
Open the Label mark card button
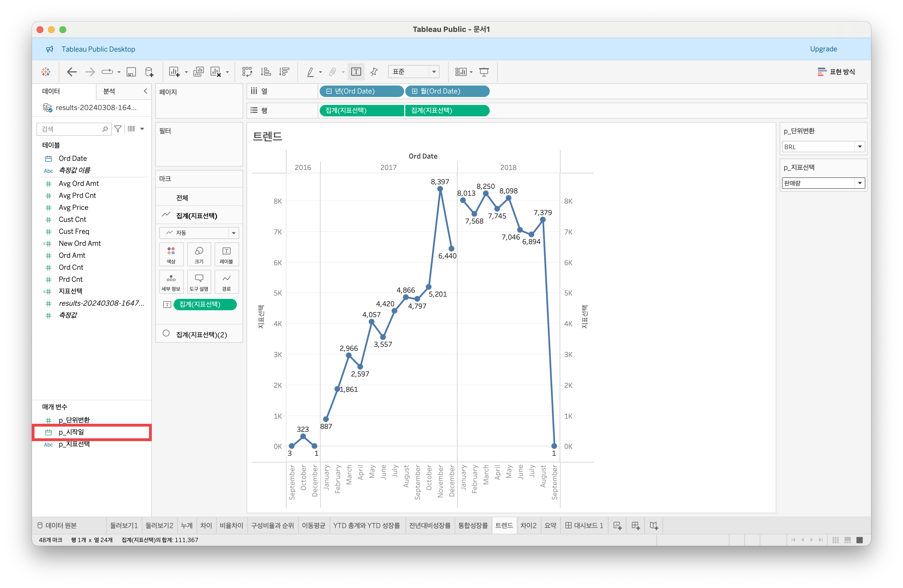click(x=226, y=254)
